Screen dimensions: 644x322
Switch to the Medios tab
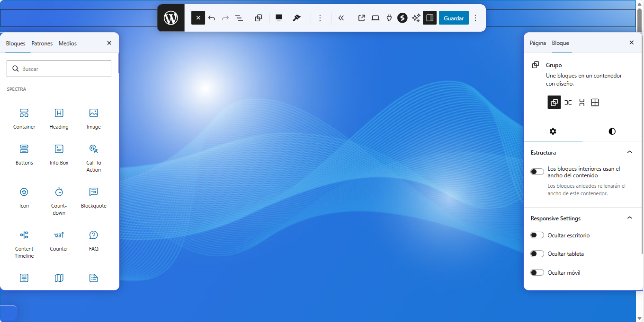point(68,44)
